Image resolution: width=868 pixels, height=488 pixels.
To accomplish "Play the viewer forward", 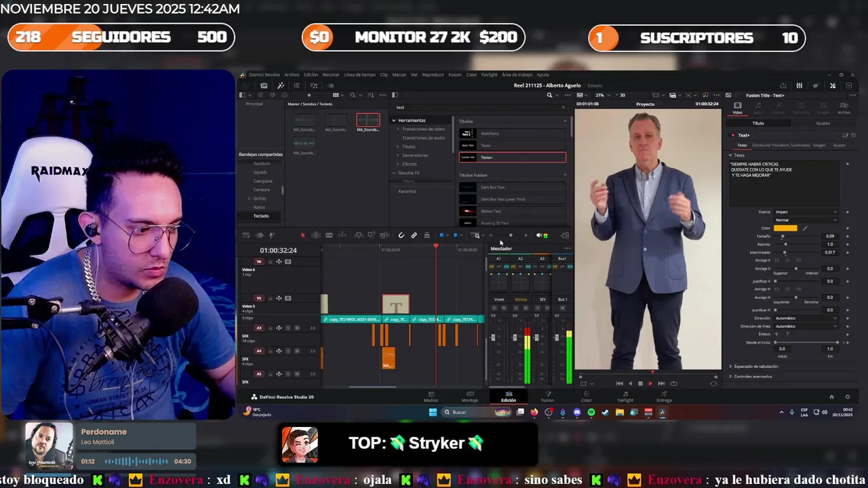I will pos(650,384).
